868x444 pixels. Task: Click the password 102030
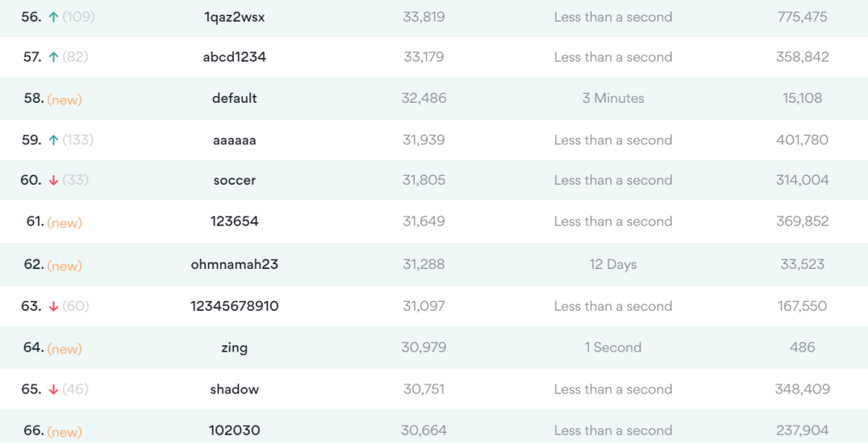tap(235, 430)
